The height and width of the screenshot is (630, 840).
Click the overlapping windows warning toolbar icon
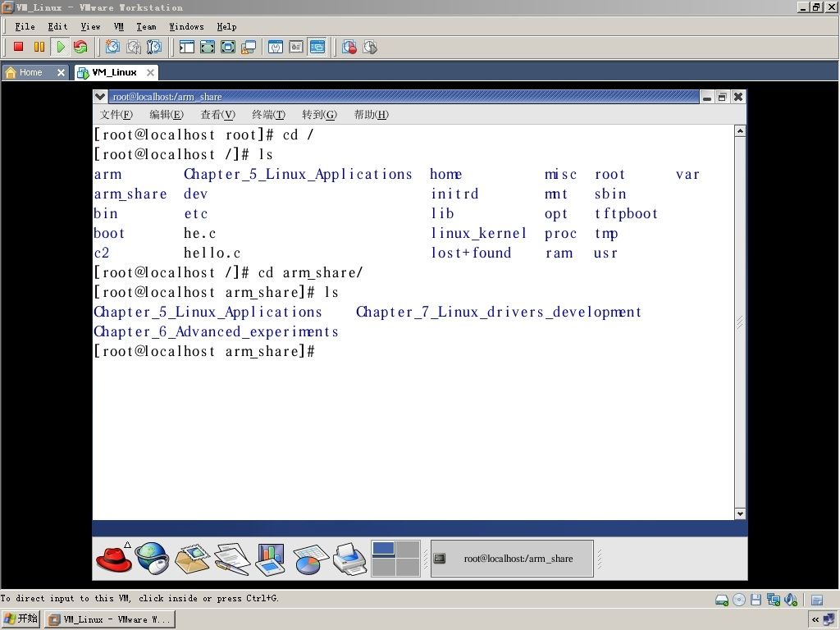coord(249,47)
